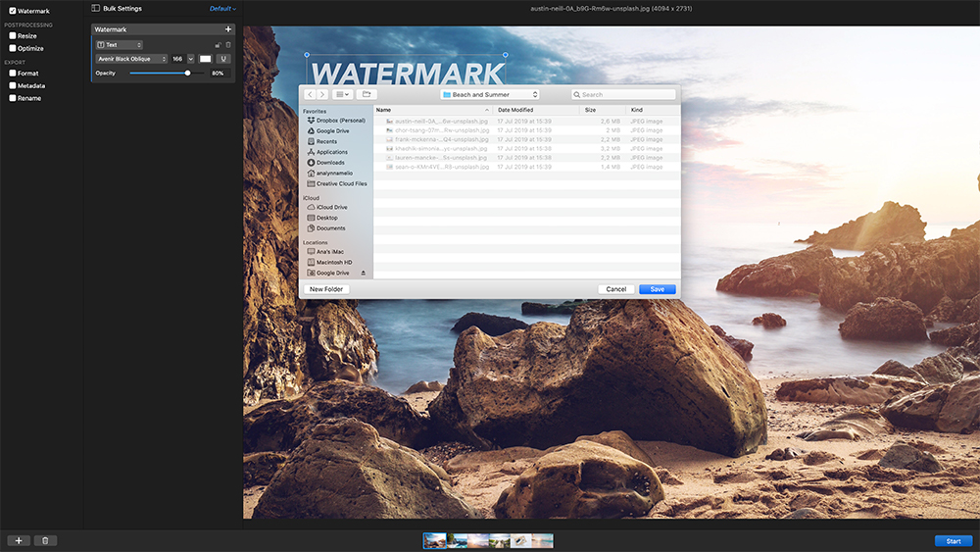Click the Bulk Settings panel icon
This screenshot has height=552, width=980.
[x=96, y=8]
